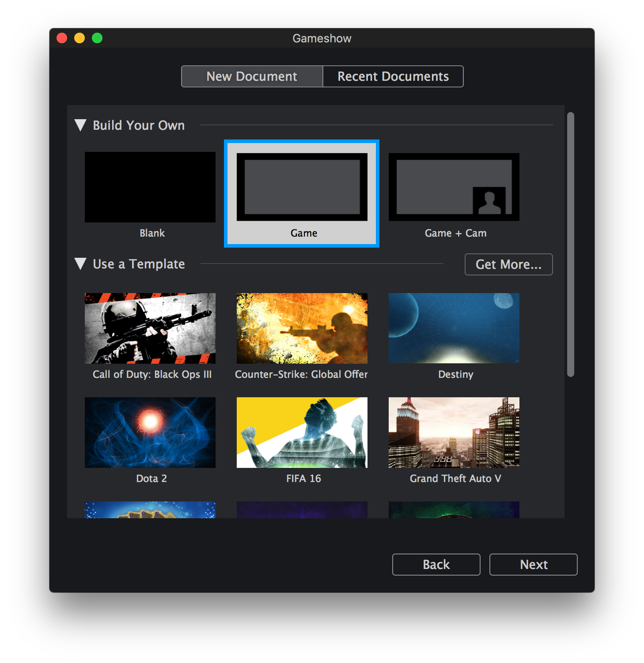Minimize the Gameshow window
The width and height of the screenshot is (644, 663).
pos(80,38)
